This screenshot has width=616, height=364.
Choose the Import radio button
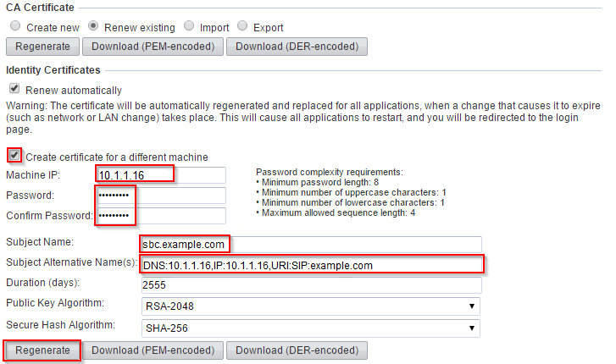coord(189,26)
